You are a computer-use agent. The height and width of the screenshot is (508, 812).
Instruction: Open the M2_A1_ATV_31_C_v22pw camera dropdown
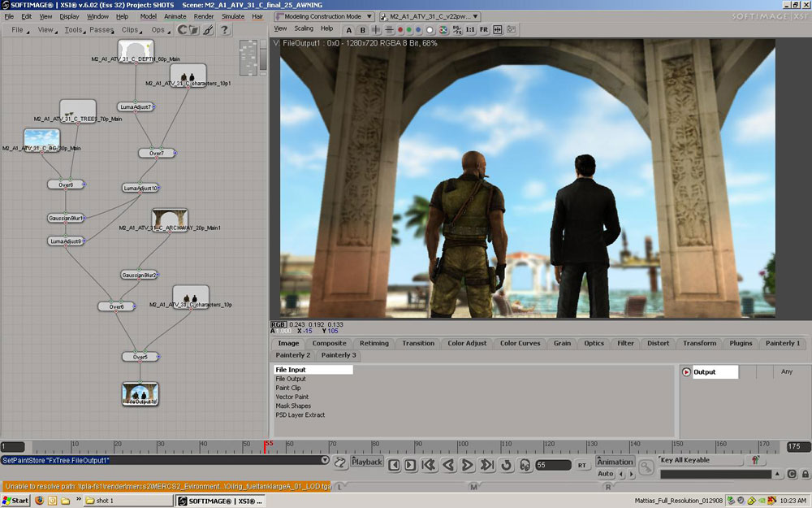(430, 16)
